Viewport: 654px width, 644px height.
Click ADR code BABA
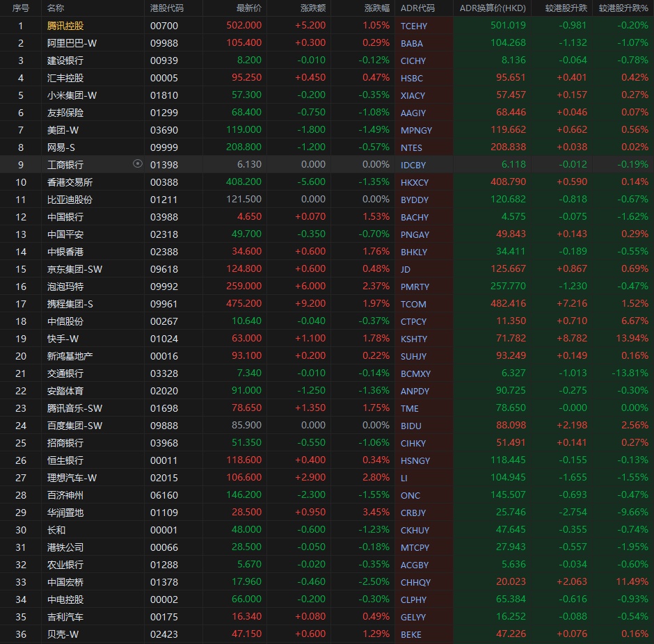412,43
